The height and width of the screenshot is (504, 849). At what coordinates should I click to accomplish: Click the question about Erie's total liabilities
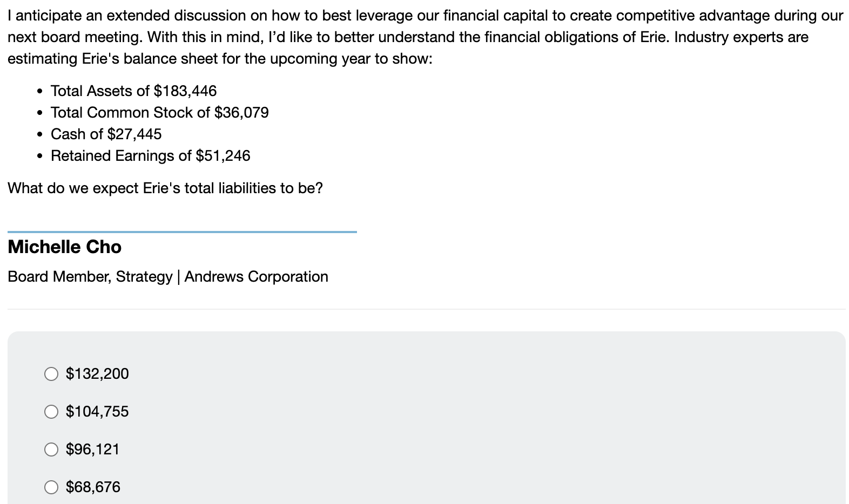[165, 188]
